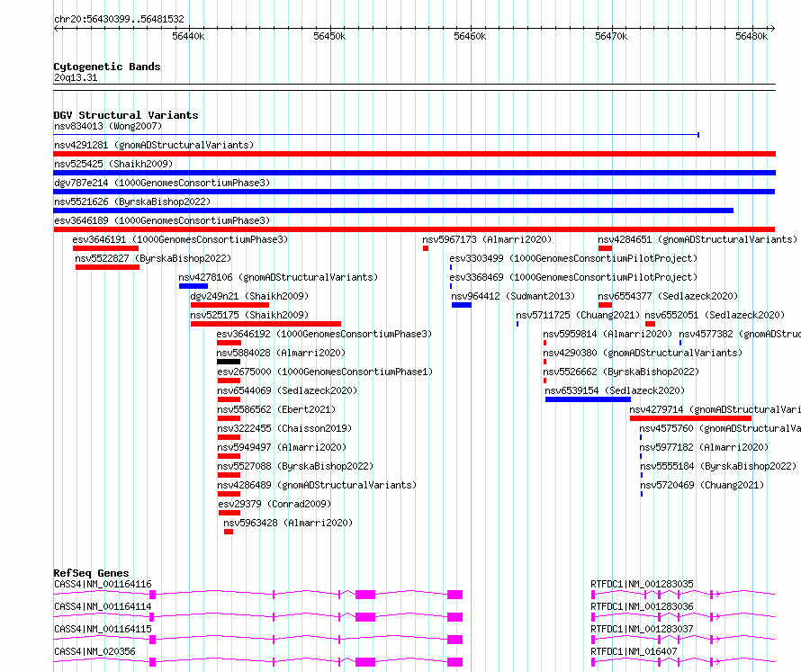This screenshot has width=801, height=672.
Task: Click the chr20 coordinate range label
Action: (x=119, y=19)
